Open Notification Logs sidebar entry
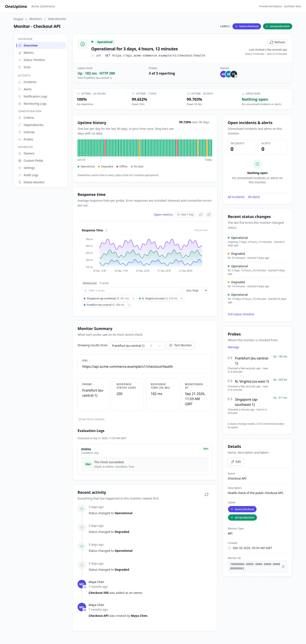The height and width of the screenshot is (644, 306). [x=41, y=96]
